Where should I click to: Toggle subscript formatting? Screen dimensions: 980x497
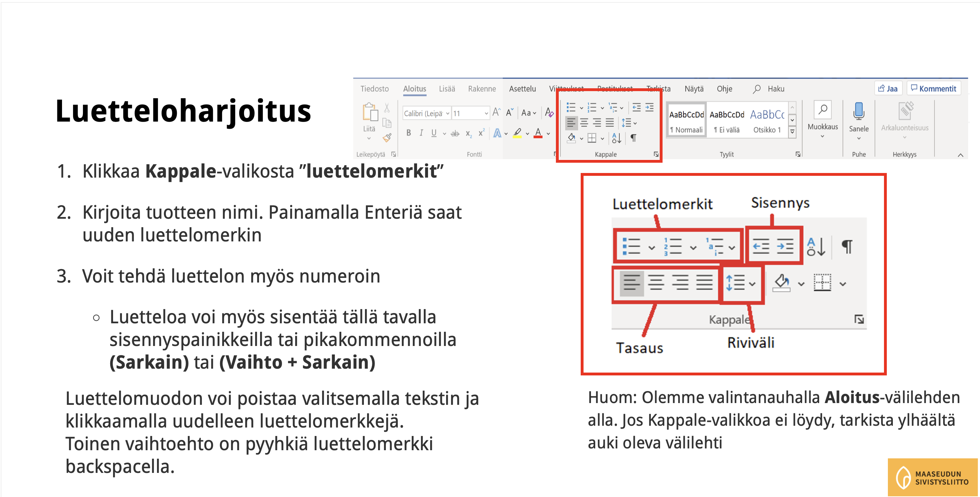(469, 134)
